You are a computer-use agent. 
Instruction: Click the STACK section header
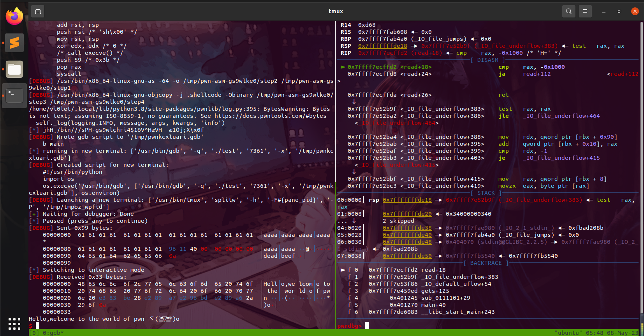click(x=486, y=193)
